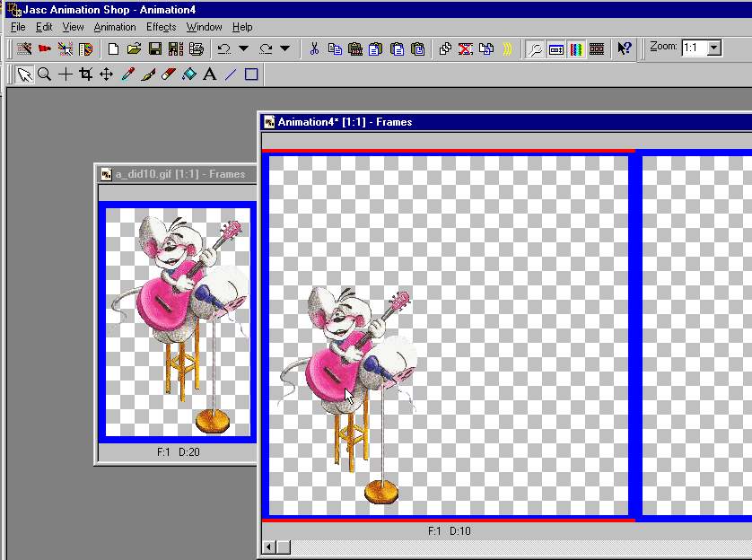
Task: Open the File menu
Action: 18,27
